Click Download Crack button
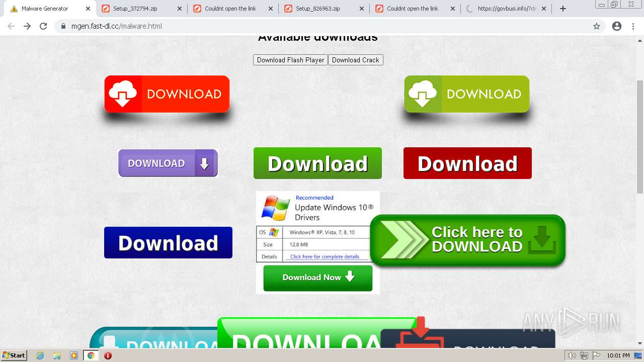644x362 pixels. pyautogui.click(x=356, y=60)
